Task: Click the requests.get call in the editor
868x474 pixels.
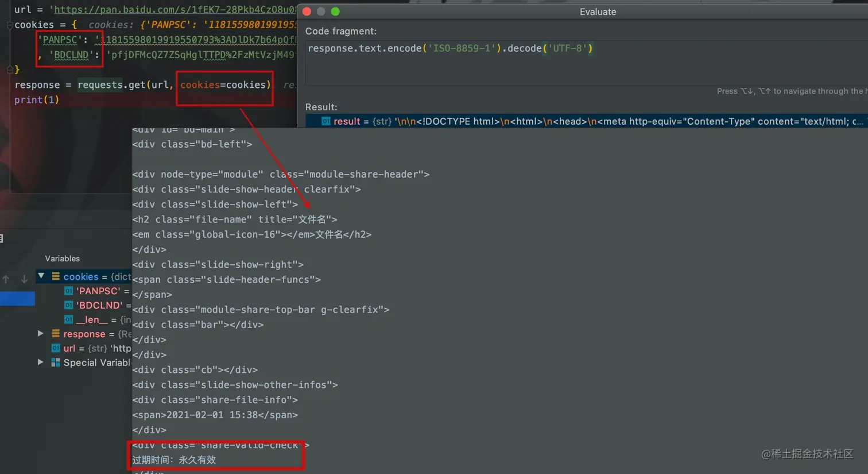Action: tap(111, 85)
